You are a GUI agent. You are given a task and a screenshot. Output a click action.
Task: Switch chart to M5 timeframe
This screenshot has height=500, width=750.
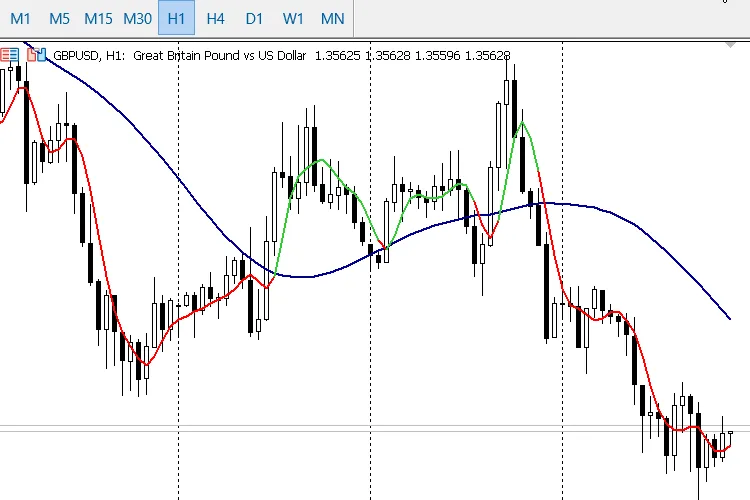click(x=59, y=19)
